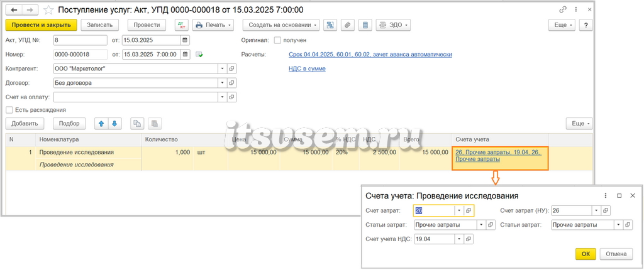Open left Статьи затрат Прочие затраты card
The image size is (644, 270).
point(491,225)
